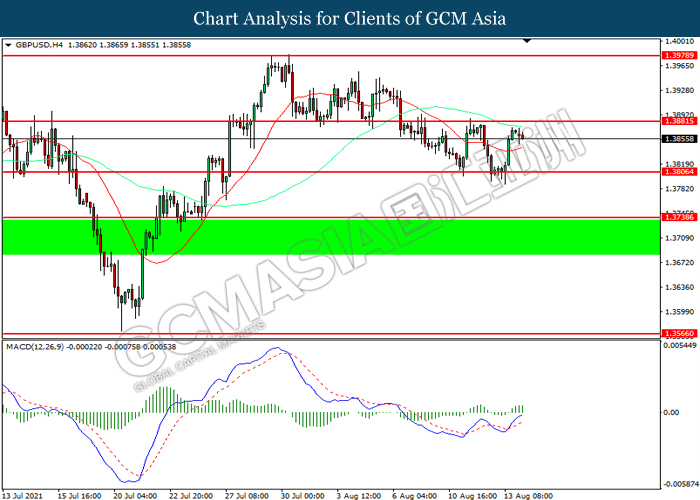Click the 10 Aug 16:00 time label
Screen dimensions: 700x500
472,496
